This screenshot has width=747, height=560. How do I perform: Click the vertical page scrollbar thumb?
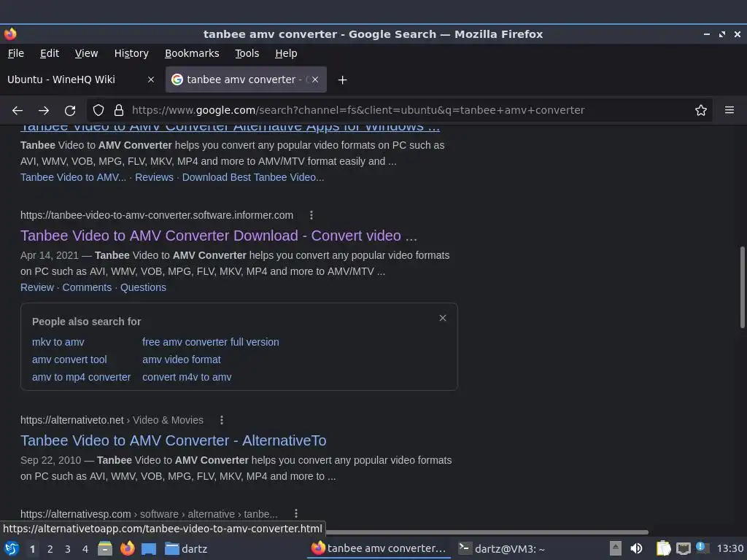(742, 287)
